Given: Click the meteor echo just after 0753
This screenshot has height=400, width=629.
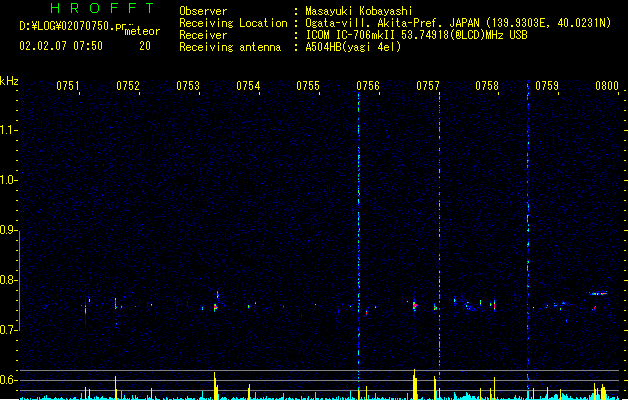Looking at the screenshot, I should pos(216,302).
